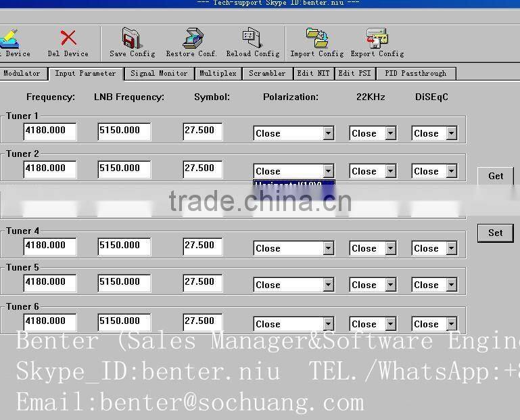The height and width of the screenshot is (420, 520).
Task: Click the Get button
Action: point(496,176)
